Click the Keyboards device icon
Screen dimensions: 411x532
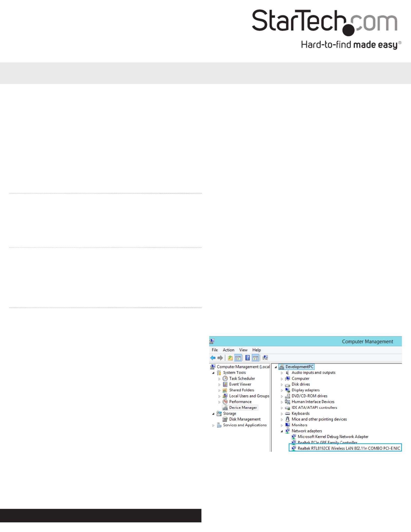287,413
